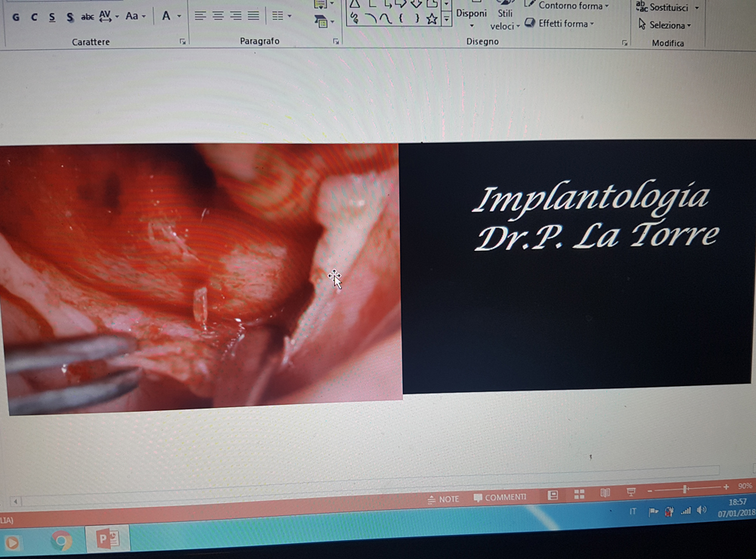Viewport: 756px width, 559px height.
Task: Open Disegno dialog launcher
Action: [x=624, y=43]
